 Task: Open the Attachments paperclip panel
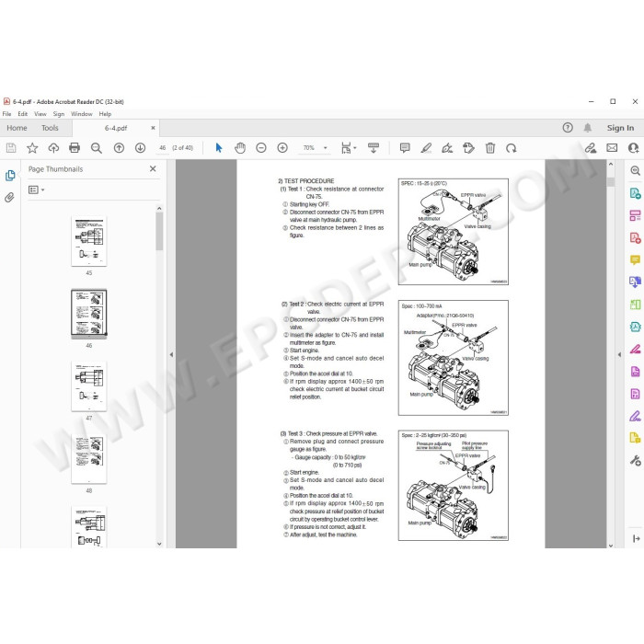coord(9,198)
